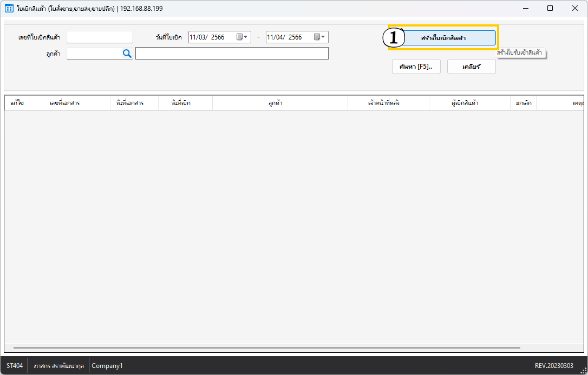Click the ค้นหา [F5] search button
The image size is (588, 375).
(416, 67)
